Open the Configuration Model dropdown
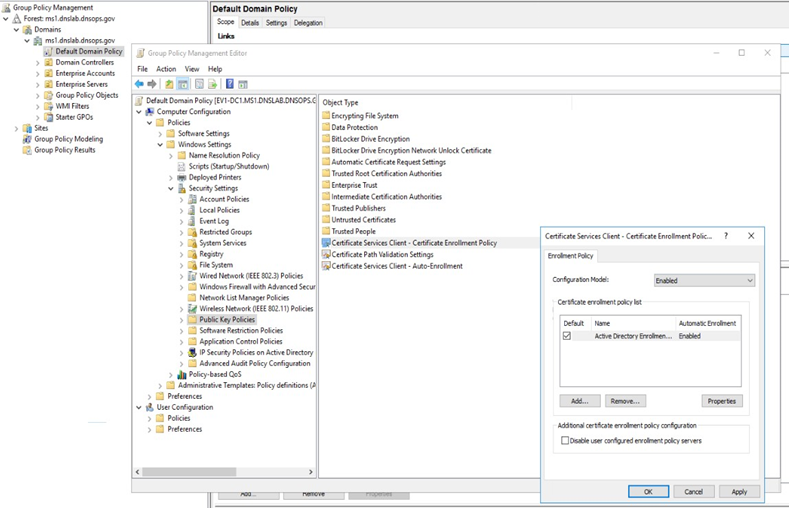This screenshot has height=508, width=789. [x=704, y=281]
